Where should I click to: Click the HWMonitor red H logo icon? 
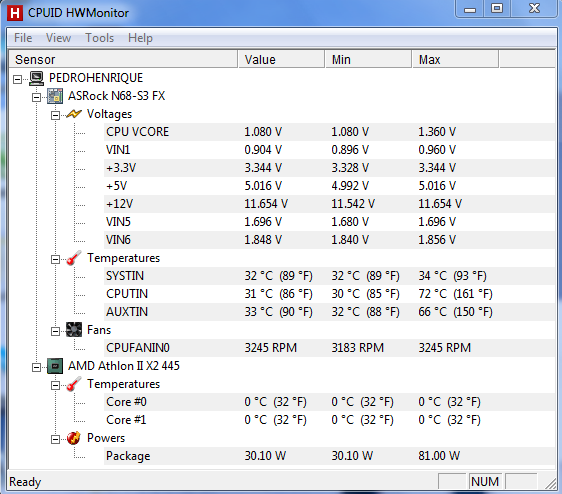[x=15, y=13]
